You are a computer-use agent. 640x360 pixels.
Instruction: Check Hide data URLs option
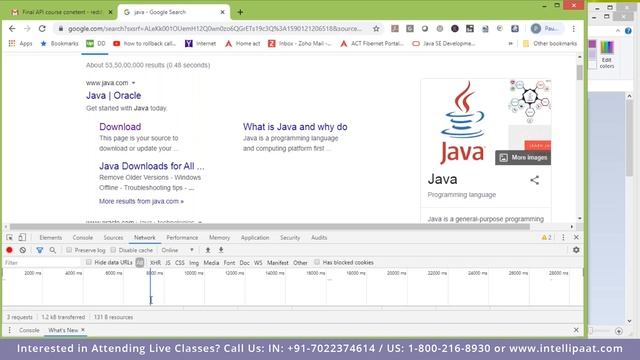[89, 262]
